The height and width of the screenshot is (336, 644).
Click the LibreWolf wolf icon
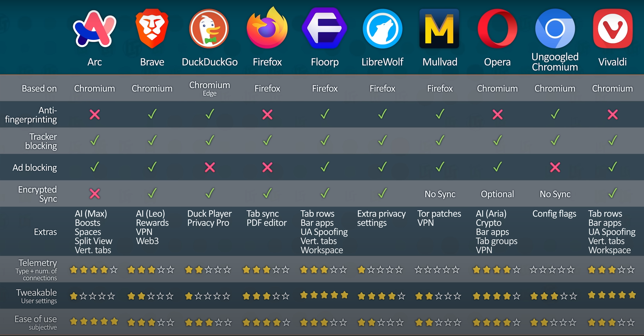point(382,29)
